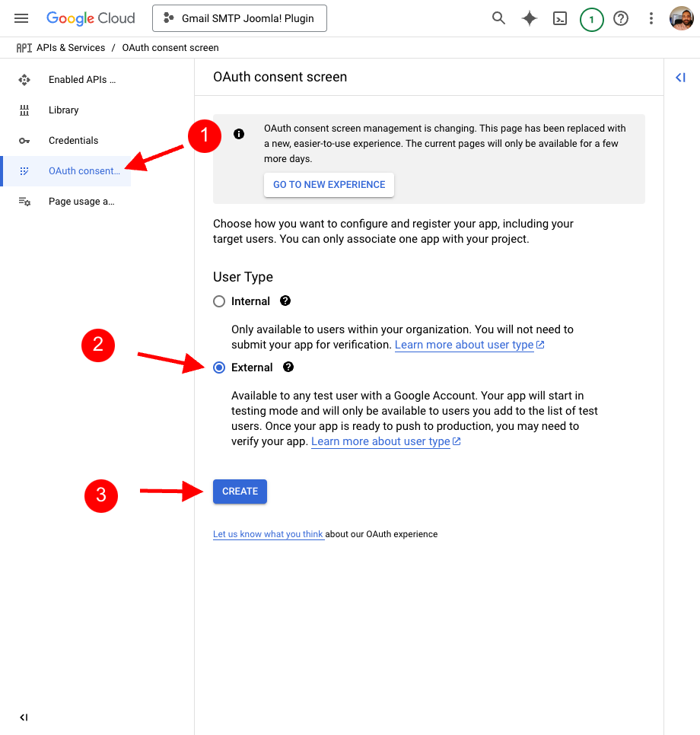Screen dimensions: 700x735
Task: Open project picker Gmail SMTP Joomla! Plugin
Action: 240,18
